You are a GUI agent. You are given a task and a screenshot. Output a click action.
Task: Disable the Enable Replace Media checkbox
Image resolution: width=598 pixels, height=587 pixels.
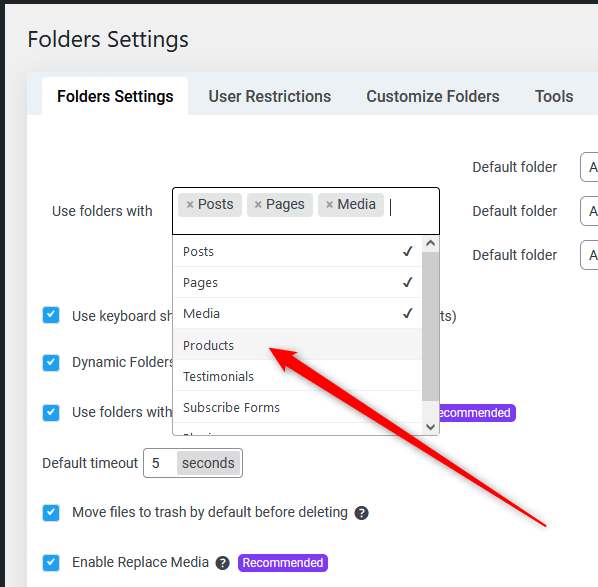click(51, 563)
